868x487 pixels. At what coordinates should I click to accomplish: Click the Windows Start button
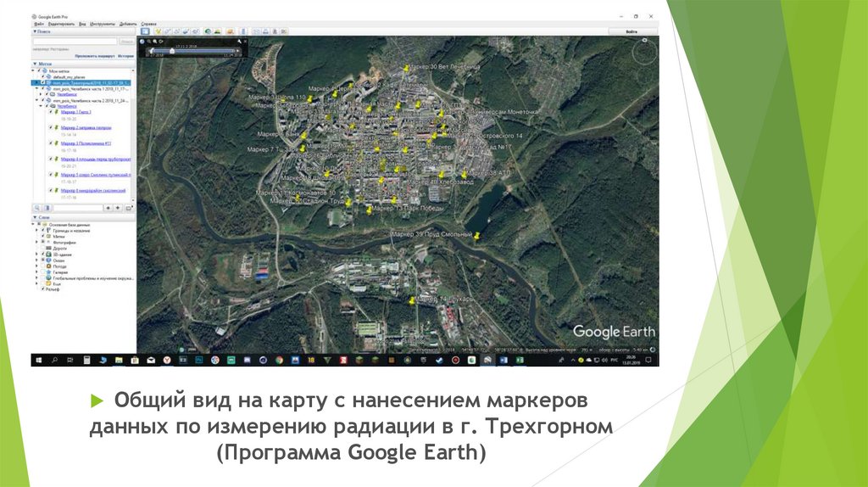38,360
